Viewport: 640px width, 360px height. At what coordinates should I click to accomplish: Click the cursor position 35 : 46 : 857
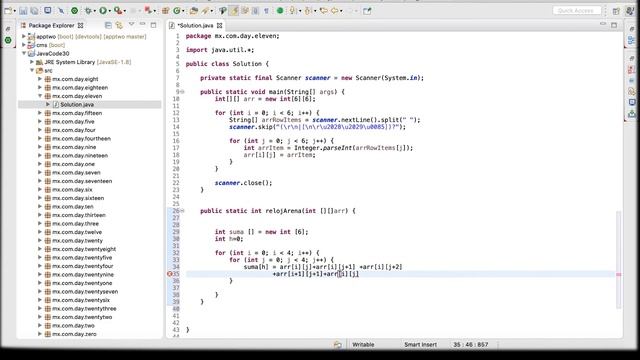pos(470,345)
